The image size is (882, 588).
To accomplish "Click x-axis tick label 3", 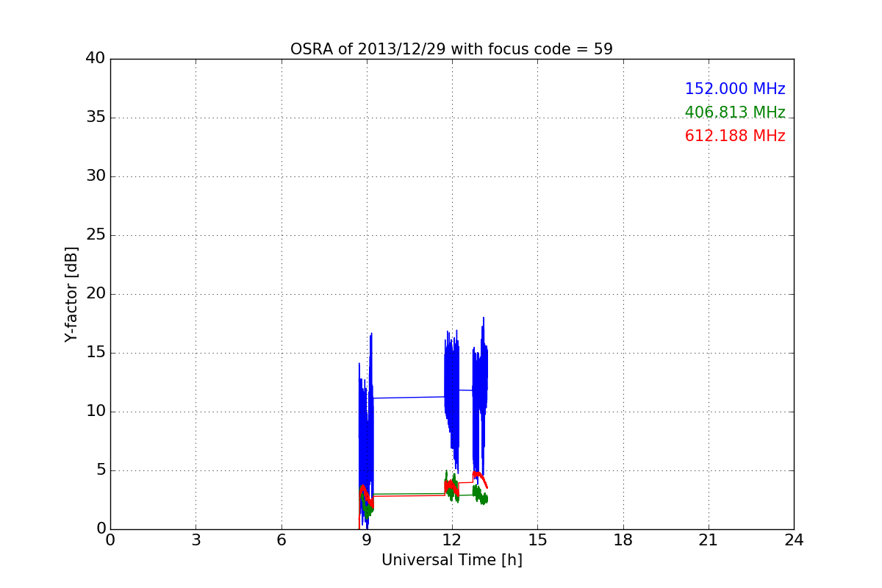I will click(x=196, y=540).
